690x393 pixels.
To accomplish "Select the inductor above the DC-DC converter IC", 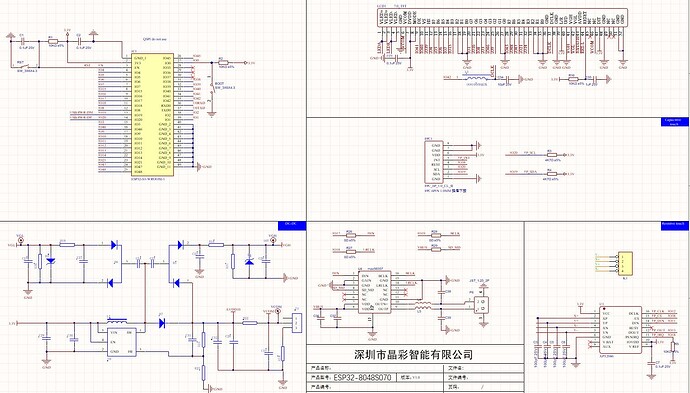I will tap(116, 320).
